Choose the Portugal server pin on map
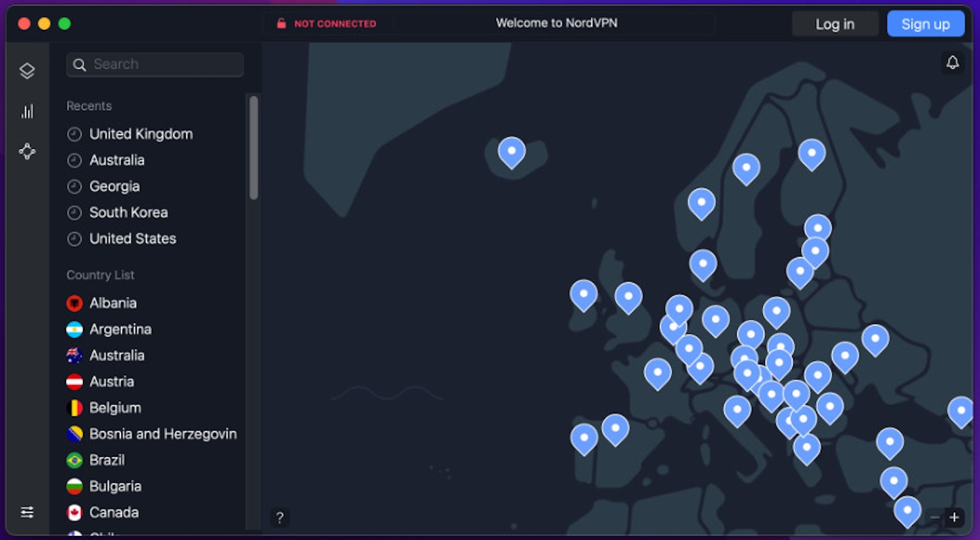This screenshot has width=980, height=540. coord(584,439)
